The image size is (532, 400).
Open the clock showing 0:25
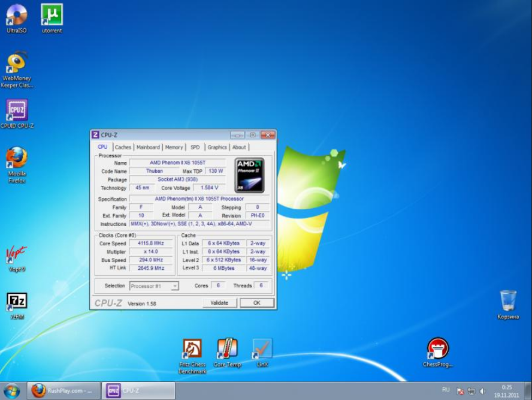click(x=507, y=391)
